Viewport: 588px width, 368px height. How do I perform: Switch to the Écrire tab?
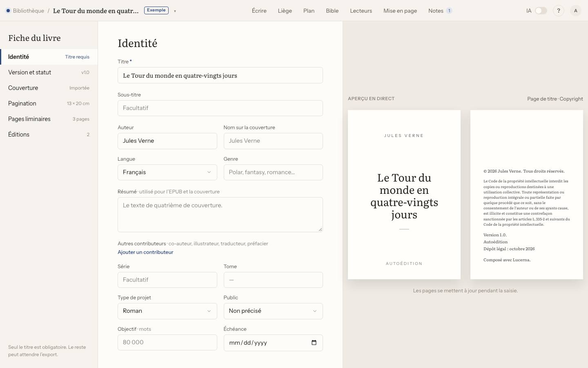(x=259, y=11)
